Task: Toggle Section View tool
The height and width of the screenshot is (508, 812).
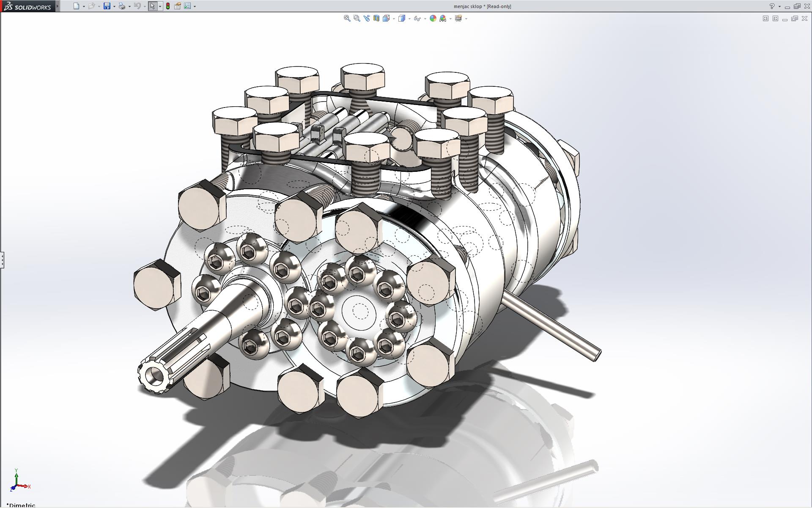Action: [x=376, y=18]
